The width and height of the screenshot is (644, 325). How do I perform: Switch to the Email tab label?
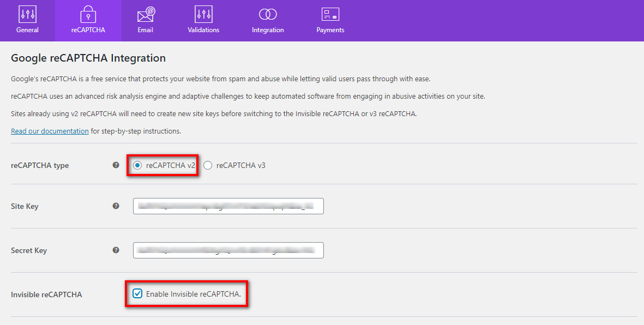[146, 30]
